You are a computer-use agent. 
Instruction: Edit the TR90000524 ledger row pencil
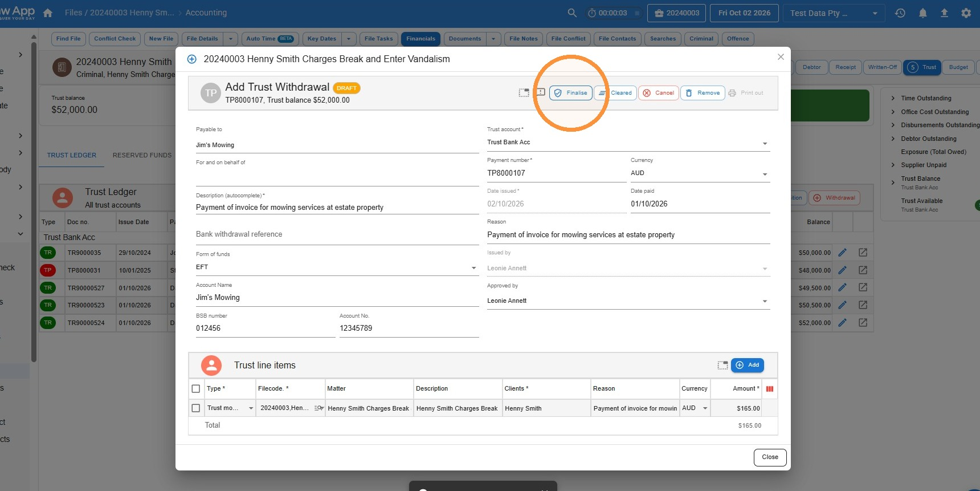(x=843, y=323)
